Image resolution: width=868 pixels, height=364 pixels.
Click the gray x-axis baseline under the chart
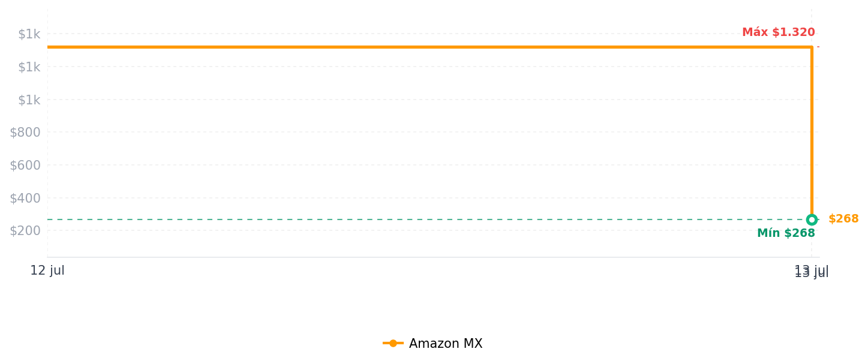point(433,257)
